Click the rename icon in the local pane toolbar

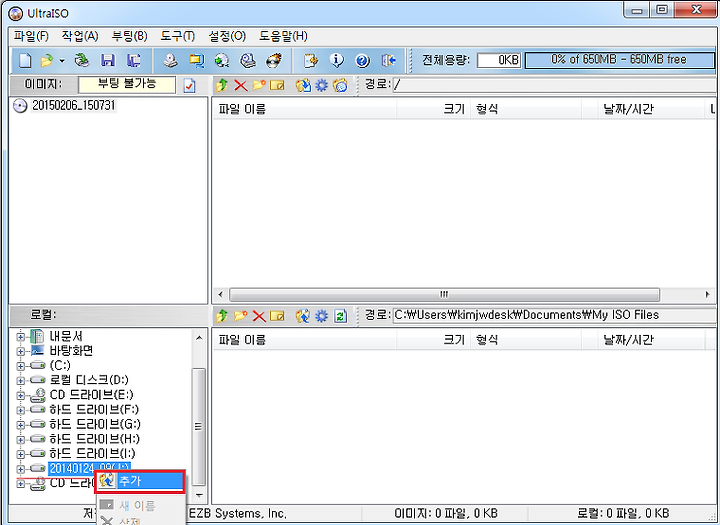277,316
